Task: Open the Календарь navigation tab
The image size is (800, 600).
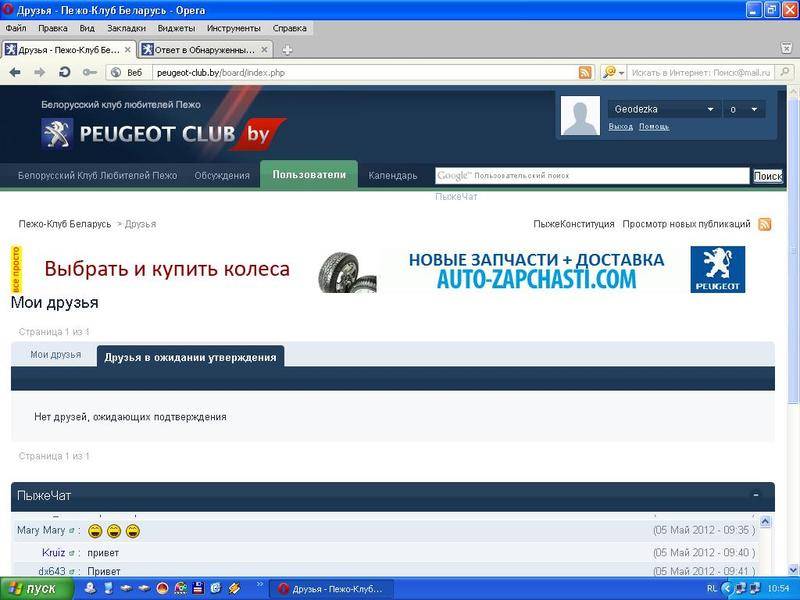Action: click(393, 176)
